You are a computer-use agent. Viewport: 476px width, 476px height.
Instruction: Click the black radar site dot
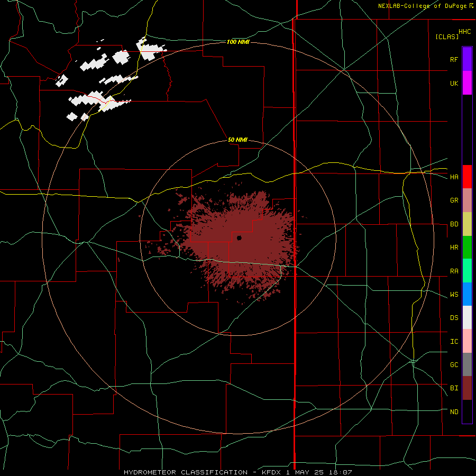pos(239,237)
